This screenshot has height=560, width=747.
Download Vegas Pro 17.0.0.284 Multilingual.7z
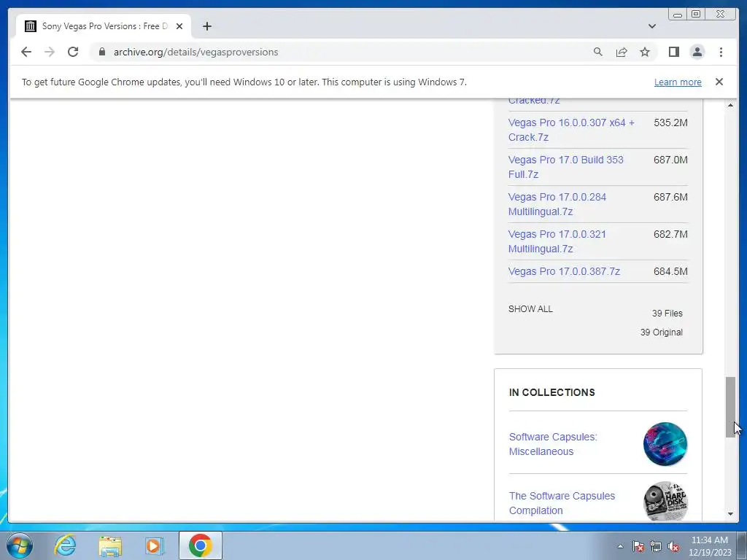557,204
